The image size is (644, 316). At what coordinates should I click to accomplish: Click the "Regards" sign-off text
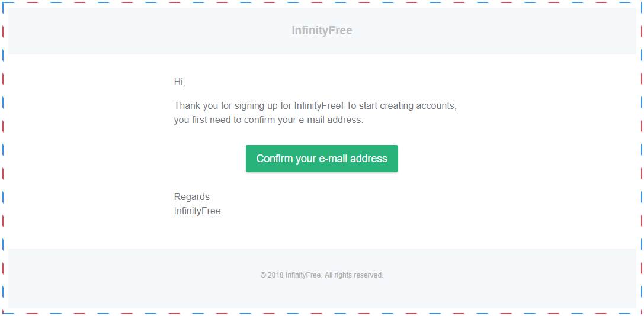click(x=191, y=197)
